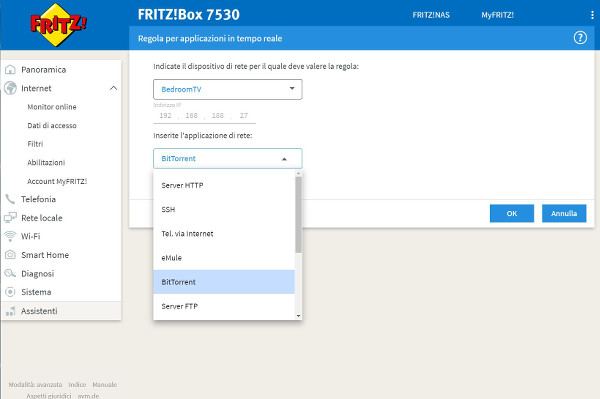The image size is (600, 399).
Task: Click the Diagnosi magnifier icon
Action: click(10, 273)
